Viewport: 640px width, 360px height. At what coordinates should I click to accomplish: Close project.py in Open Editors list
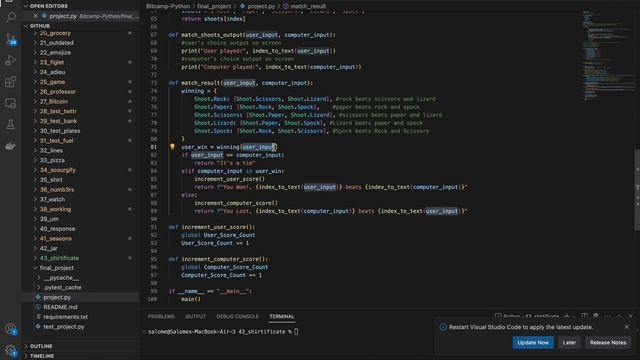click(x=35, y=16)
